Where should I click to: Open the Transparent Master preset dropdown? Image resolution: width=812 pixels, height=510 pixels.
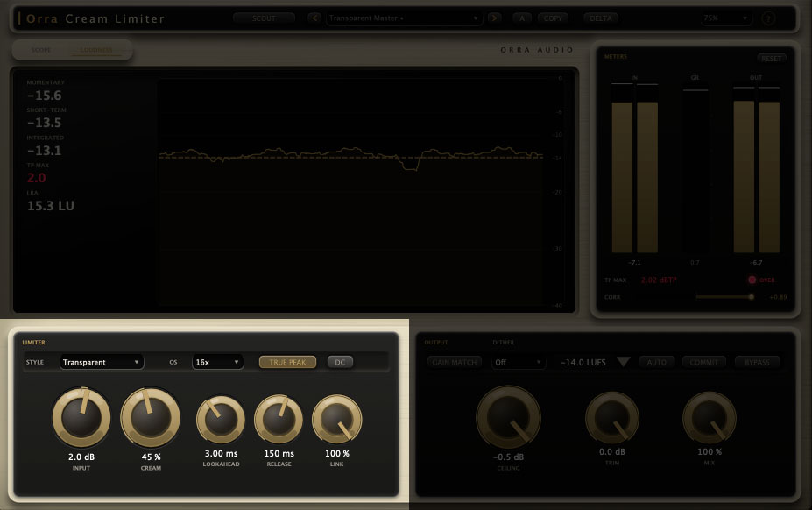tap(404, 18)
